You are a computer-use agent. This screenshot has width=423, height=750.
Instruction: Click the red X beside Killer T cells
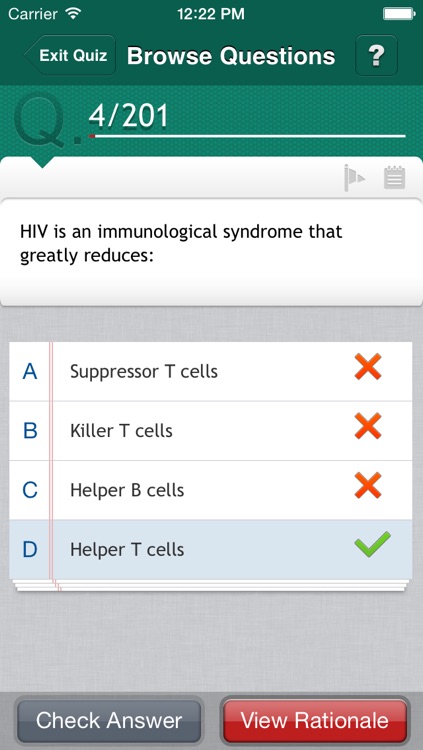[368, 426]
